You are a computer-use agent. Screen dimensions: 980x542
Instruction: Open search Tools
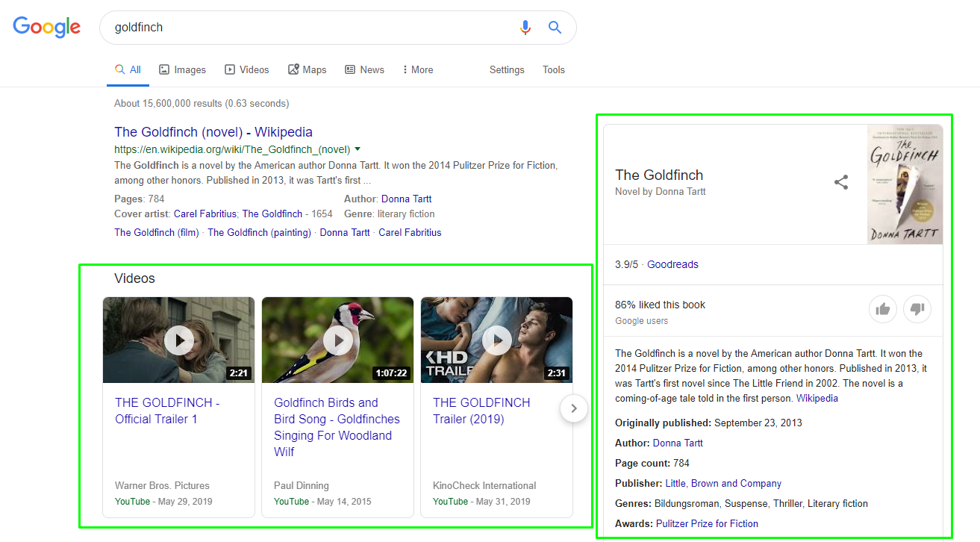pos(554,69)
